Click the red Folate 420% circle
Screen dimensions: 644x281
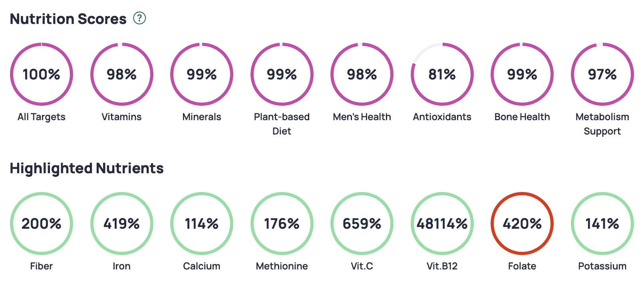522,224
